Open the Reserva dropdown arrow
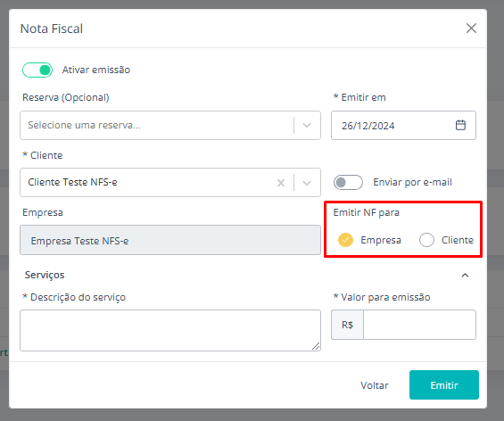504x421 pixels. click(307, 126)
